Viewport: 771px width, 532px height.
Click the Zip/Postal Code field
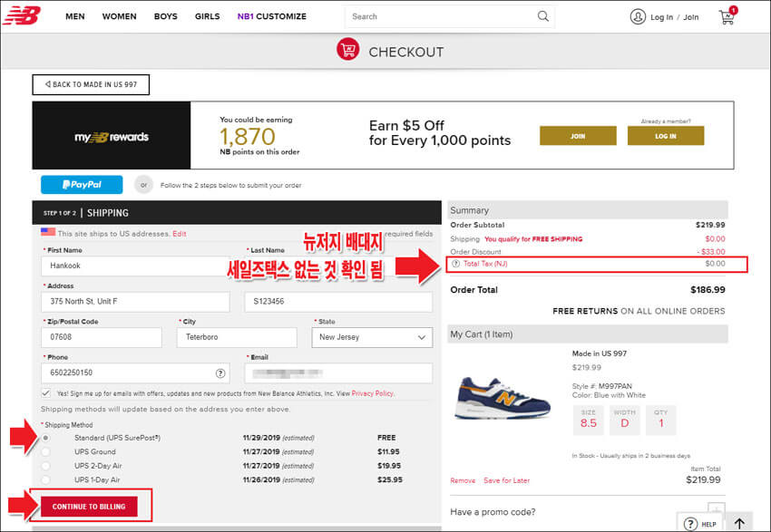[102, 337]
